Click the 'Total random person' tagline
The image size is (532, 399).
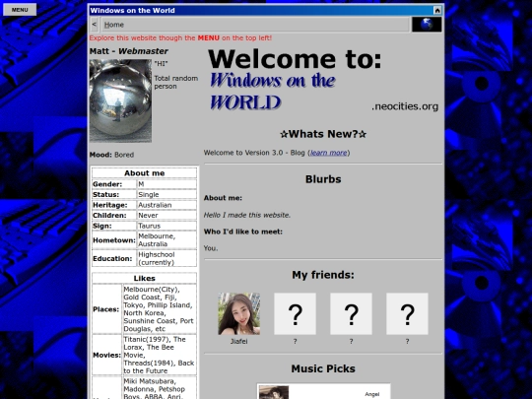point(176,82)
